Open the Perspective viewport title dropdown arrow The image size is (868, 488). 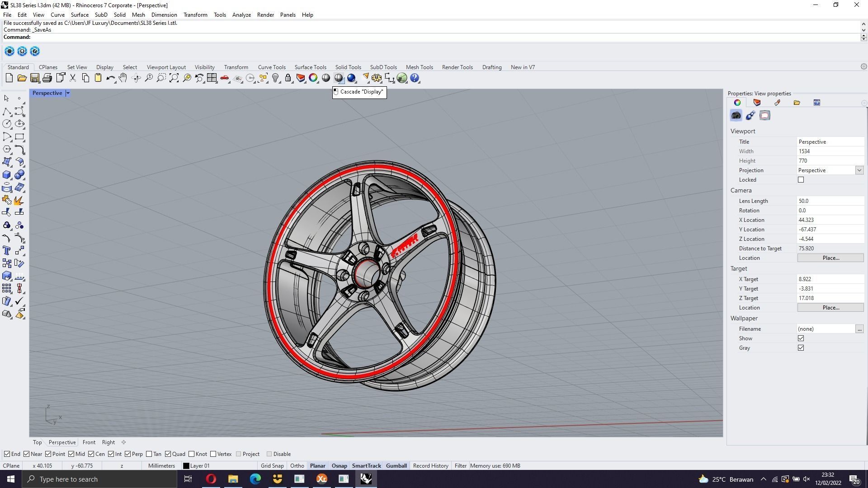(x=68, y=93)
